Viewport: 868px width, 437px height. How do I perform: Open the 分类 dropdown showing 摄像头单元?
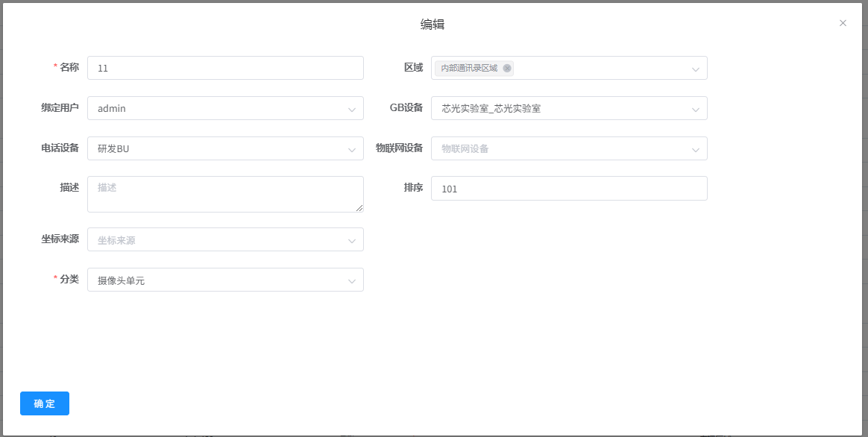tap(224, 280)
